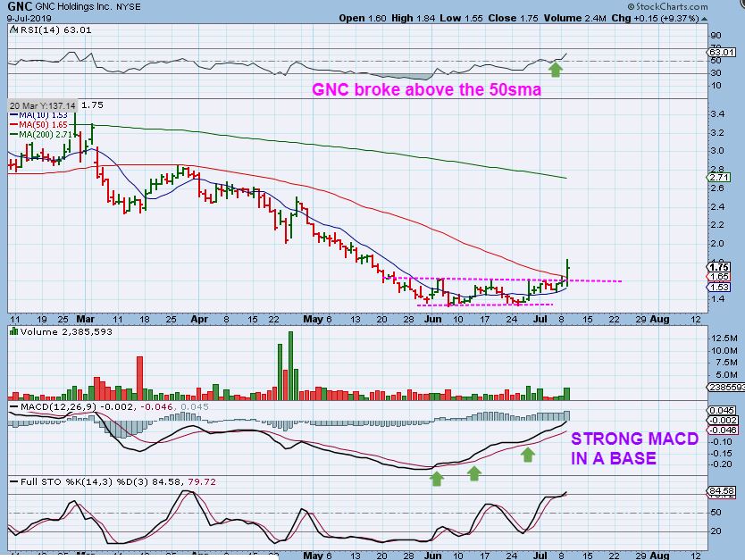Click the Close 1.75 value in the header
The image size is (745, 560).
click(x=513, y=18)
